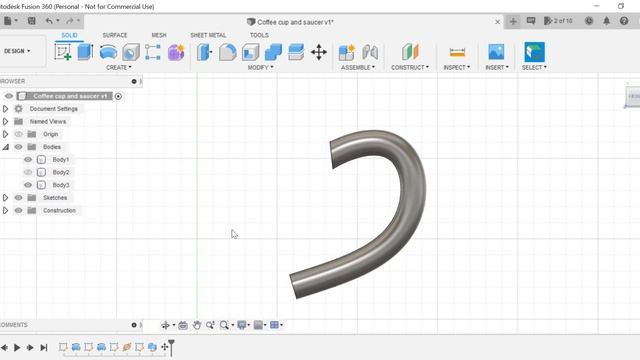640x360 pixels.
Task: Toggle visibility of Bodies folder
Action: point(18,147)
